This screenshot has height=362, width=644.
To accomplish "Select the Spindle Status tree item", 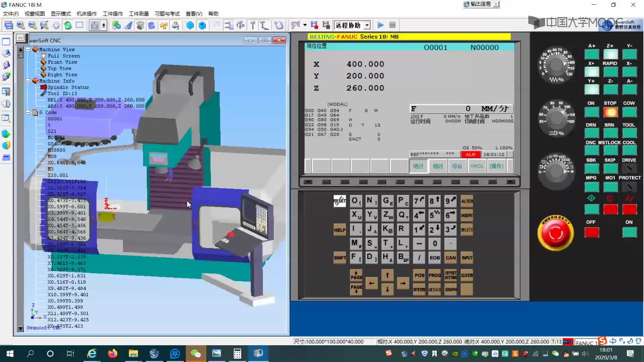I will click(x=68, y=87).
